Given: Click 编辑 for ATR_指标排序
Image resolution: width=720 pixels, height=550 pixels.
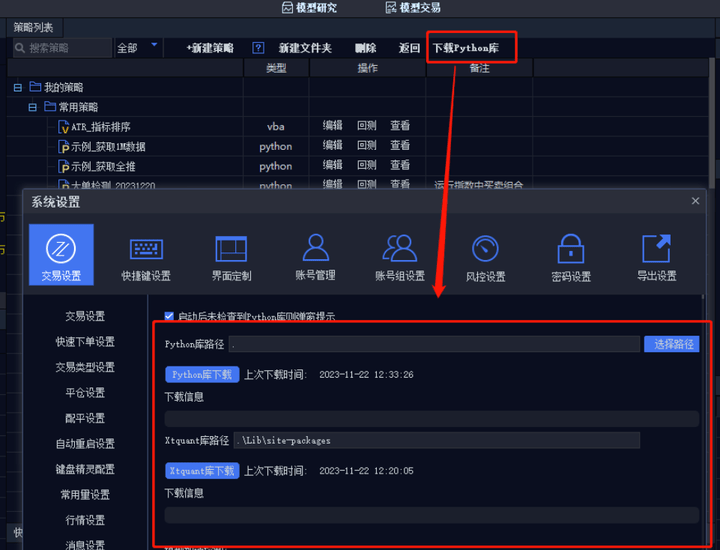Looking at the screenshot, I should [x=332, y=125].
